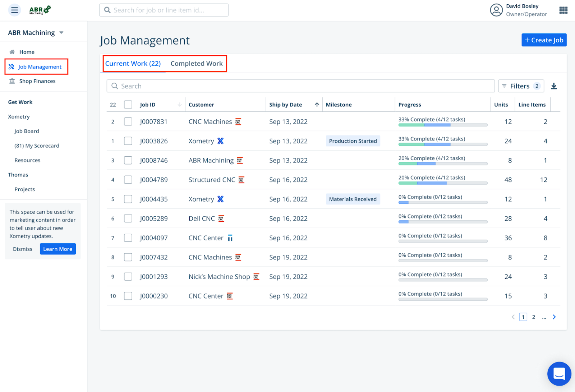Image resolution: width=575 pixels, height=392 pixels.
Task: Open the hamburger navigation menu
Action: tap(14, 10)
